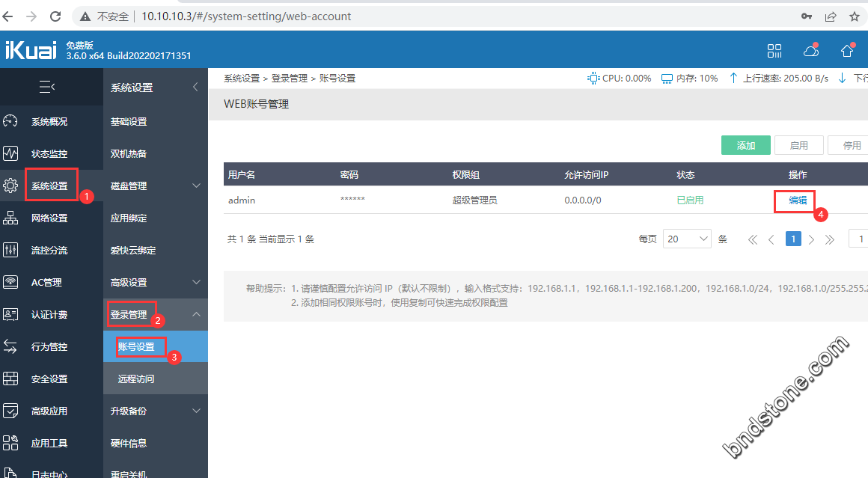868x478 pixels.
Task: Click 登录管理 in the breadcrumb
Action: tap(290, 79)
